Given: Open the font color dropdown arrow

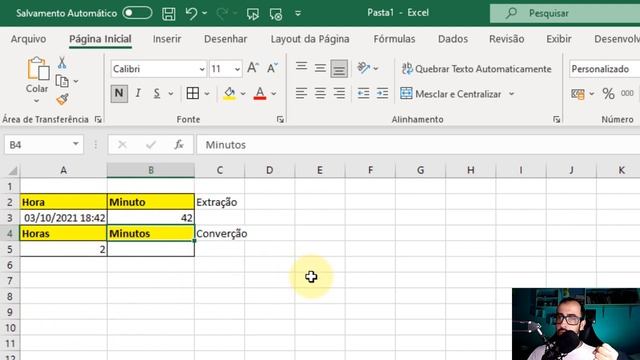Looking at the screenshot, I should coord(273,94).
